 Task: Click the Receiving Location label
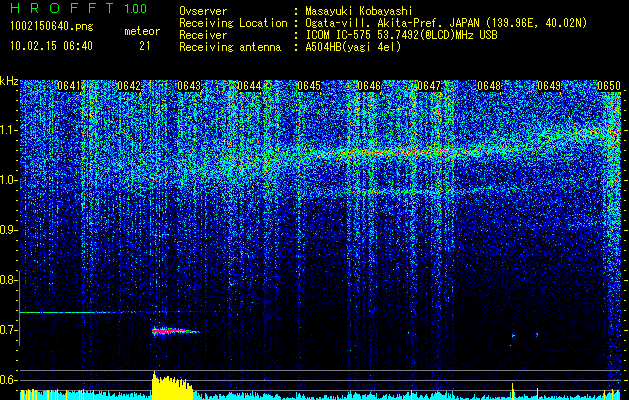233,24
